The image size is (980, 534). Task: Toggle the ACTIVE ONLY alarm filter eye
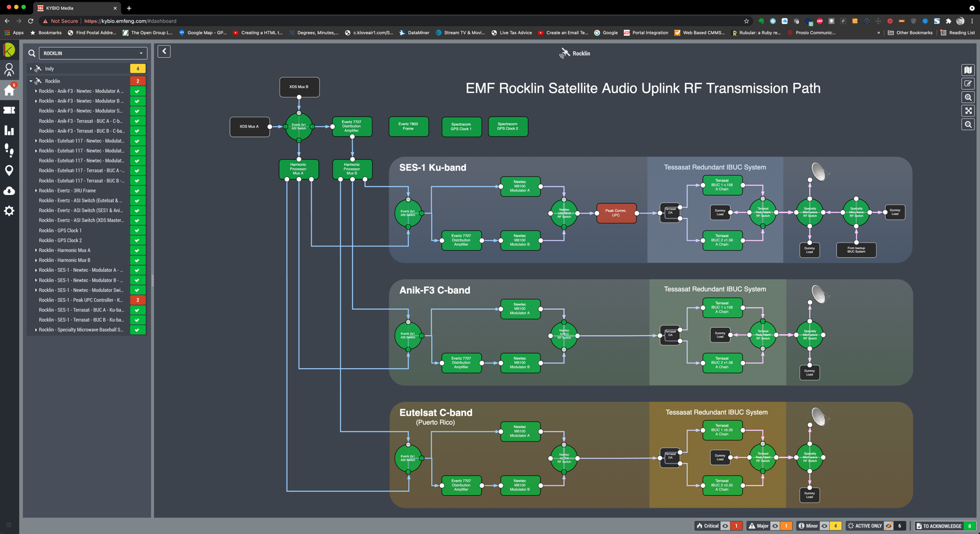tap(889, 526)
